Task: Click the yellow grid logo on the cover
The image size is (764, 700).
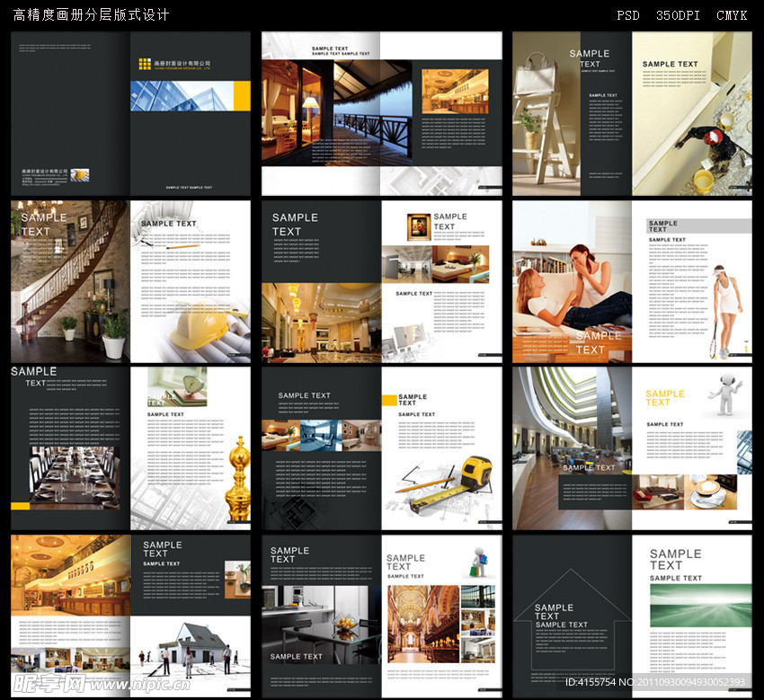Action: point(145,64)
